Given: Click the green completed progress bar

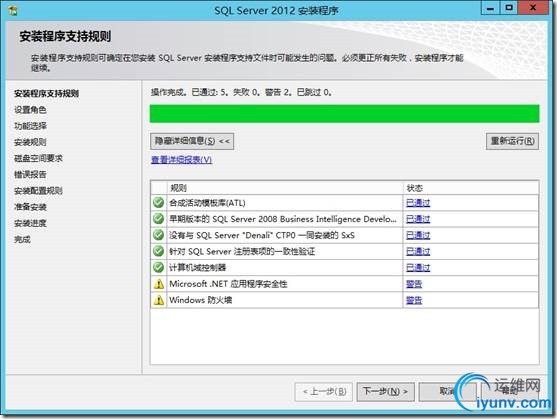Looking at the screenshot, I should point(344,114).
